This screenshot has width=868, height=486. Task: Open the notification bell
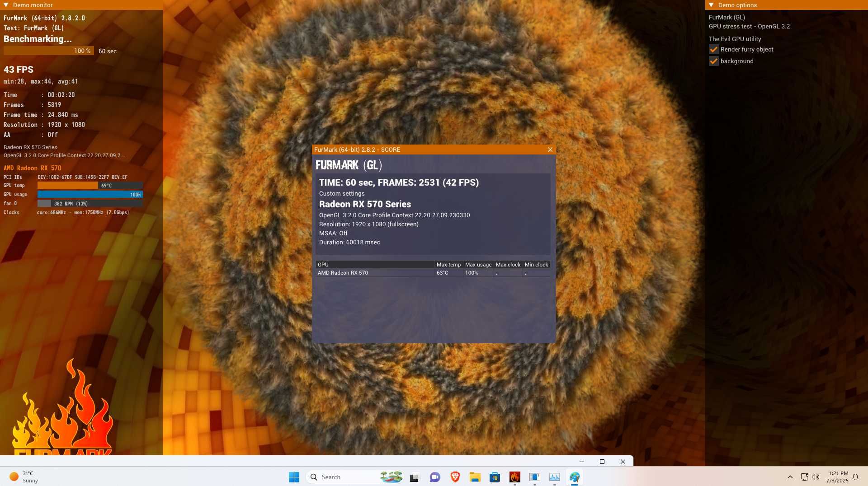tap(855, 477)
